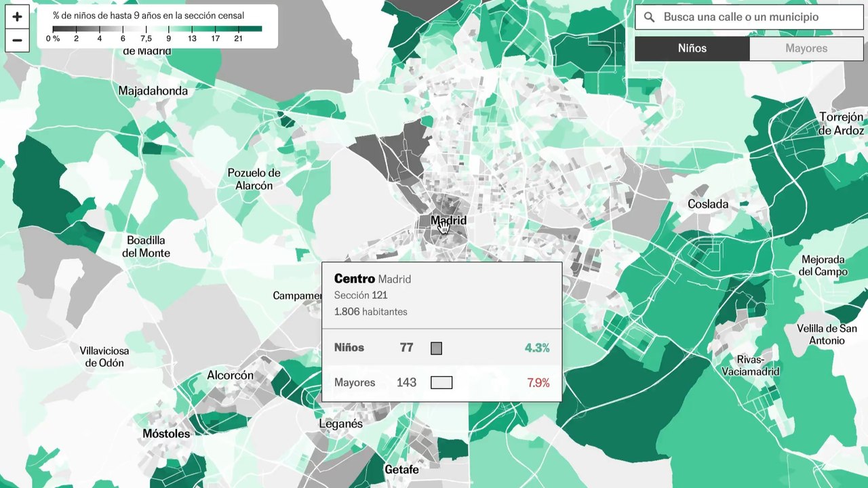Click the Mejorada del Campo label
868x488 pixels.
825,266
